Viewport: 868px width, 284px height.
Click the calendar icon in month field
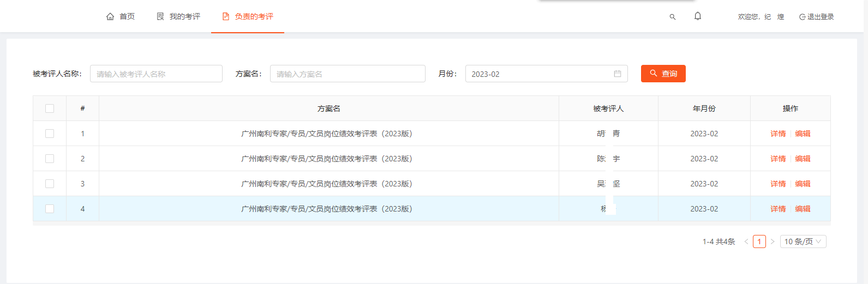pyautogui.click(x=617, y=74)
